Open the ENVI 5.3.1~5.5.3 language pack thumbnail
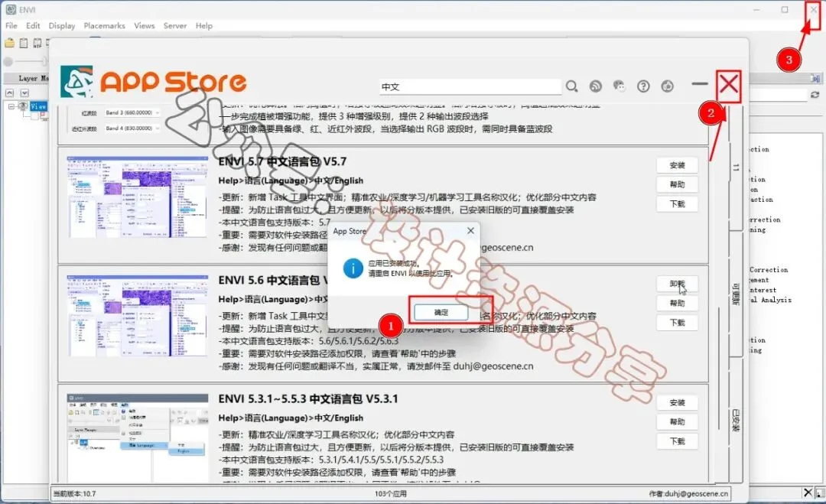The width and height of the screenshot is (826, 504). pyautogui.click(x=138, y=437)
